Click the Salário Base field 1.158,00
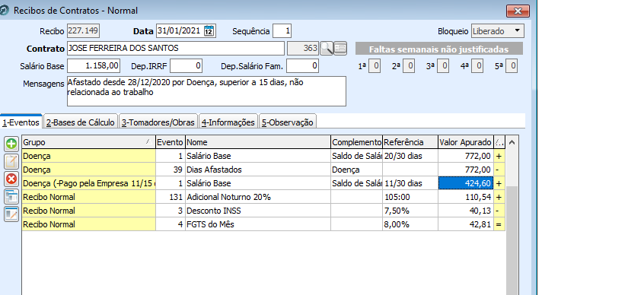Screen dimensions: 644x295 point(94,65)
